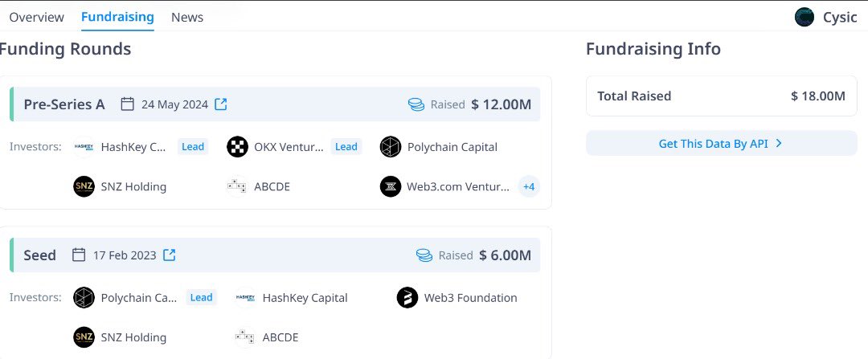868x359 pixels.
Task: Click Get This Data By API button
Action: point(721,143)
